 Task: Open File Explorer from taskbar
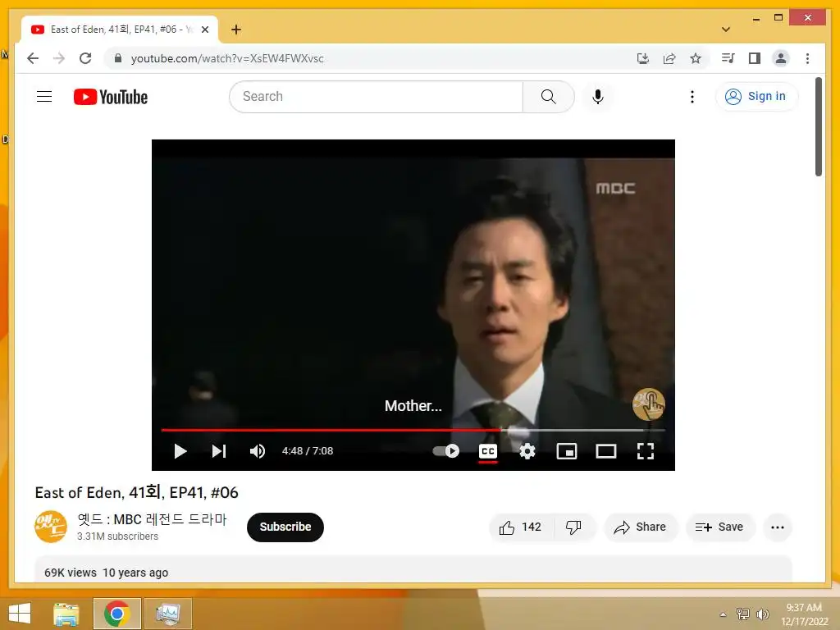tap(66, 614)
